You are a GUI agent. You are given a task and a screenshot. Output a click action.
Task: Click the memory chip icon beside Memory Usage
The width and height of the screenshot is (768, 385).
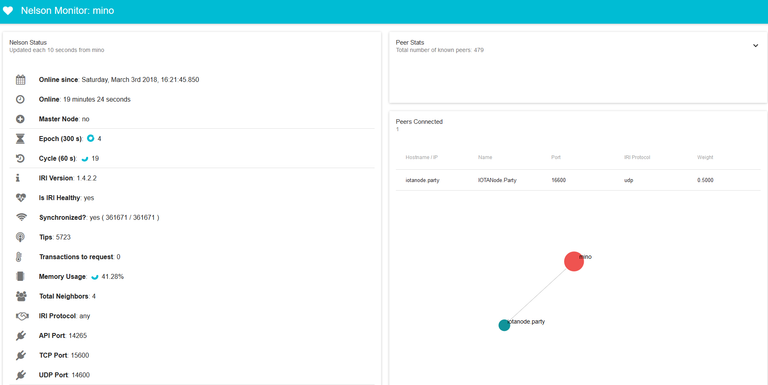(x=20, y=276)
